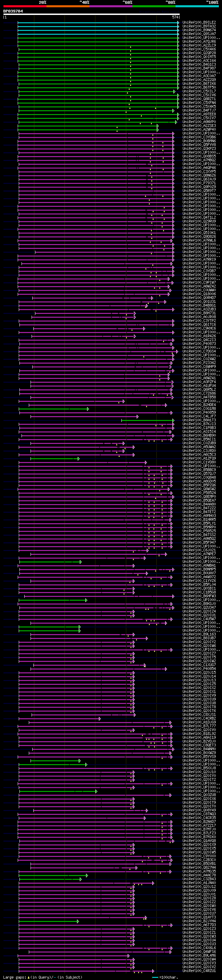The height and width of the screenshot is (980, 222).
Task: Select hit label UniRef100_Q08BS5
Action: pos(199,156)
